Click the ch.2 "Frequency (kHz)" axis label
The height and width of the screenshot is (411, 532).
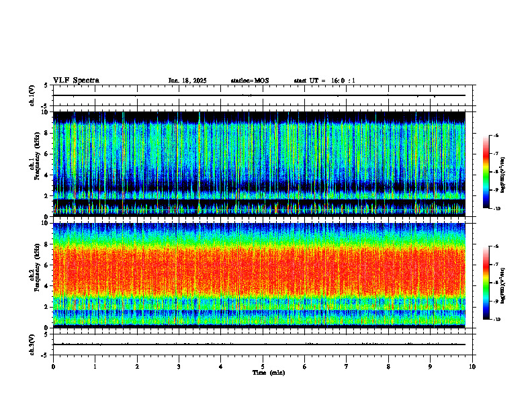(38, 267)
